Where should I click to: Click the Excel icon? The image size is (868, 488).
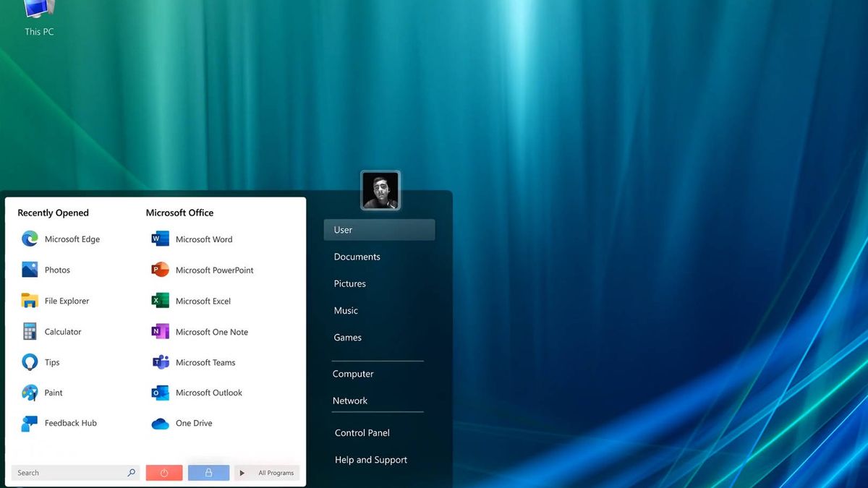coord(161,301)
